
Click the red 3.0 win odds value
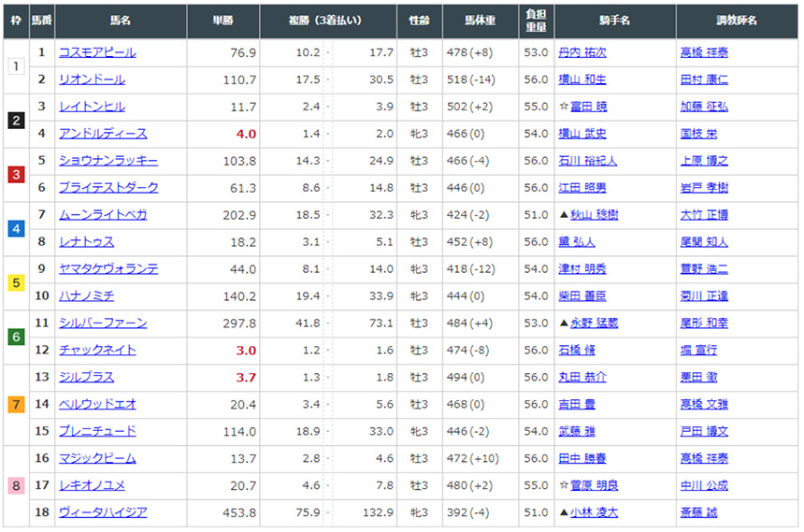click(246, 350)
